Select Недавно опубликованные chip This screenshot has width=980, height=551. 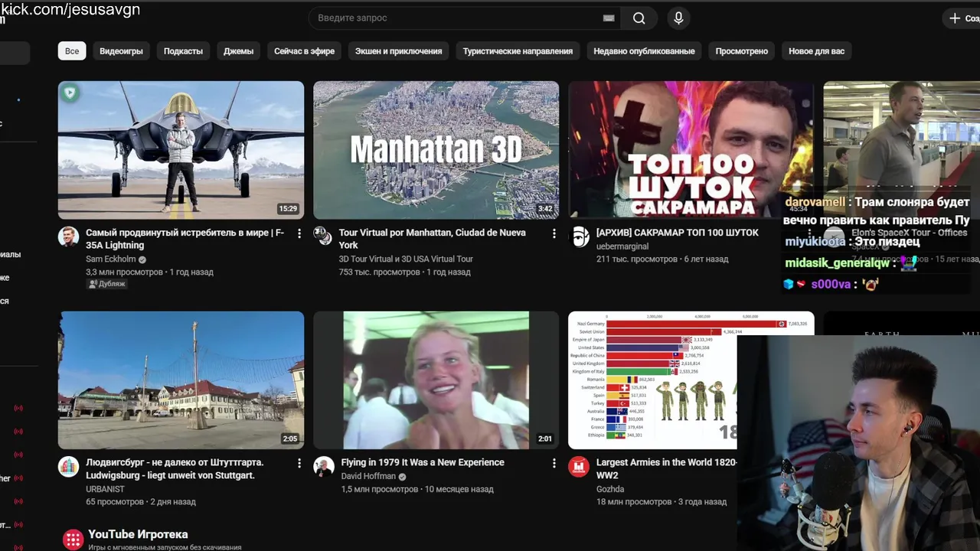[x=644, y=51]
